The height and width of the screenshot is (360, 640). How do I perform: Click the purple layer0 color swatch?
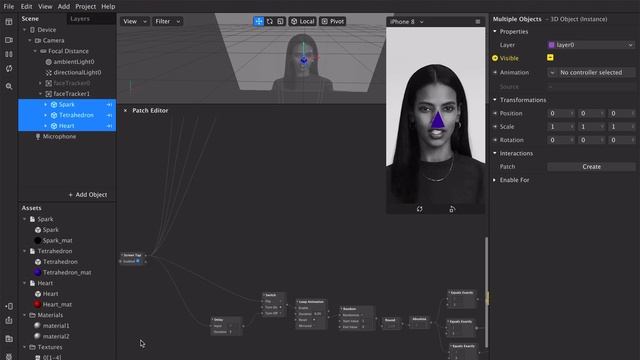pyautogui.click(x=551, y=45)
